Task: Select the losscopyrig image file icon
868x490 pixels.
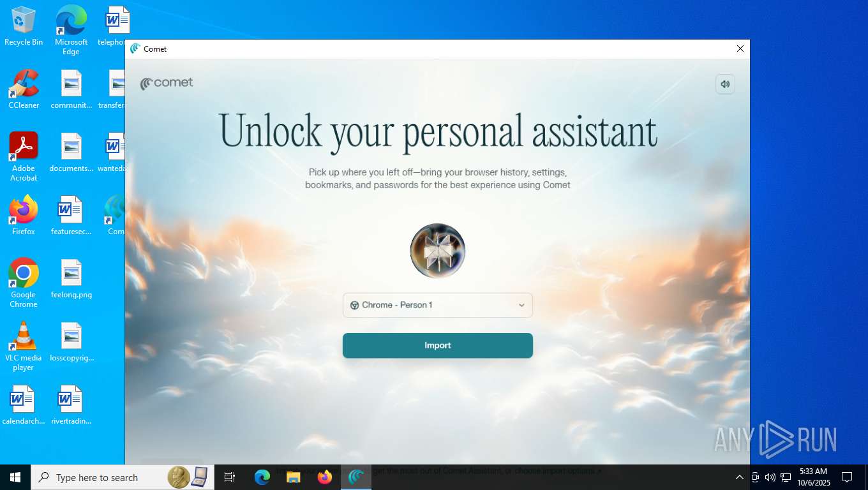Action: (x=71, y=342)
